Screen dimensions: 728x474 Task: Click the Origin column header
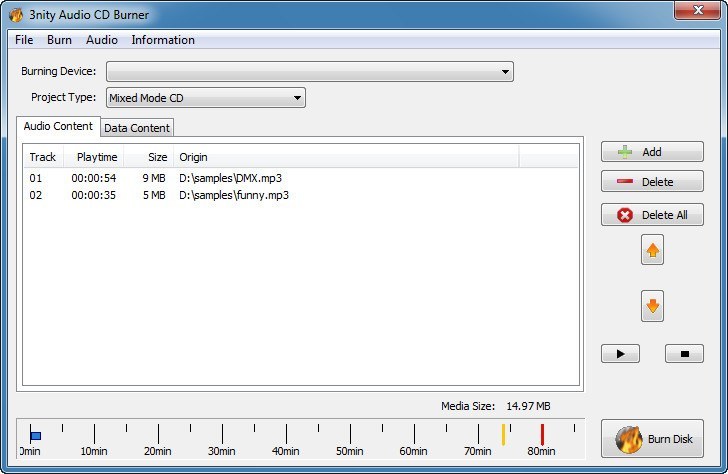pos(346,157)
